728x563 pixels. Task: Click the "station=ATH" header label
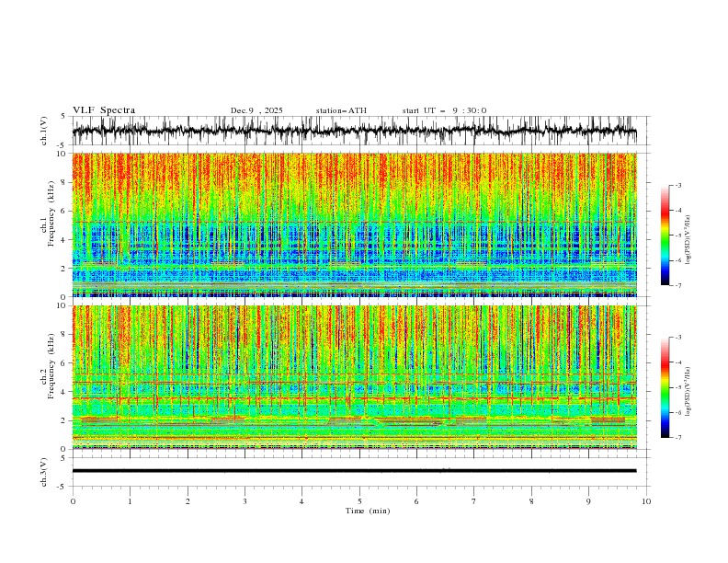click(341, 110)
